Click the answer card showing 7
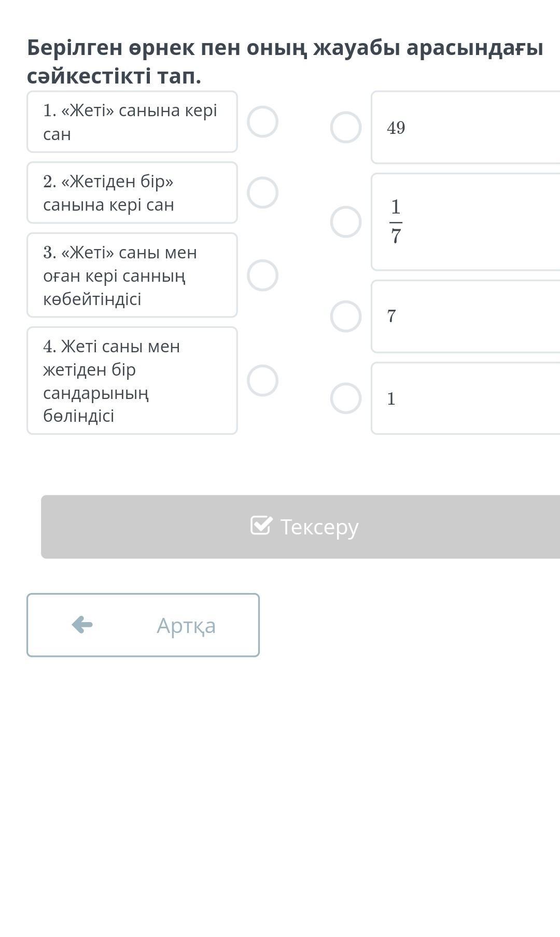The image size is (560, 937). coord(466,316)
